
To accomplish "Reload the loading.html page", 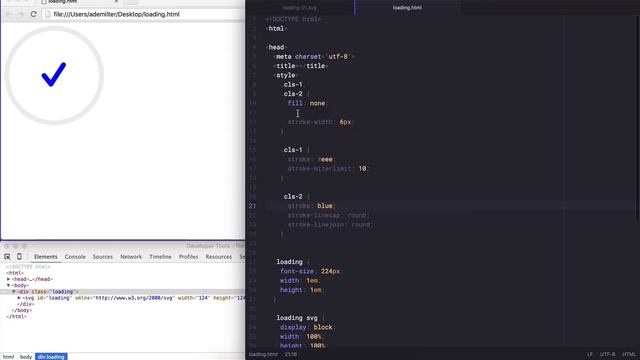I will [x=33, y=14].
